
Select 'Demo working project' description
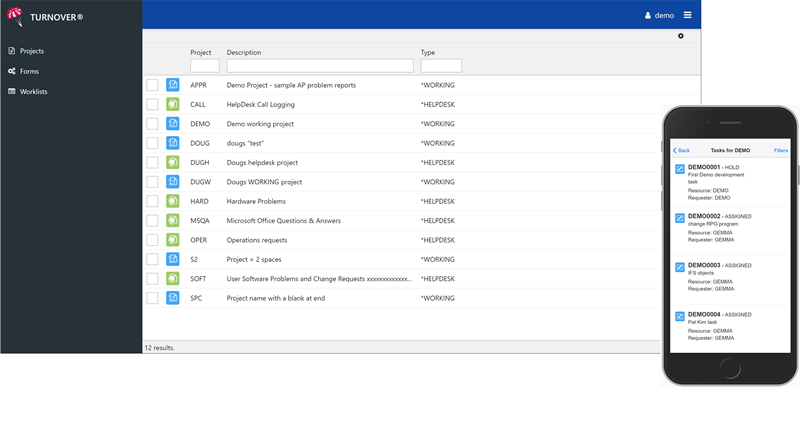pyautogui.click(x=260, y=124)
